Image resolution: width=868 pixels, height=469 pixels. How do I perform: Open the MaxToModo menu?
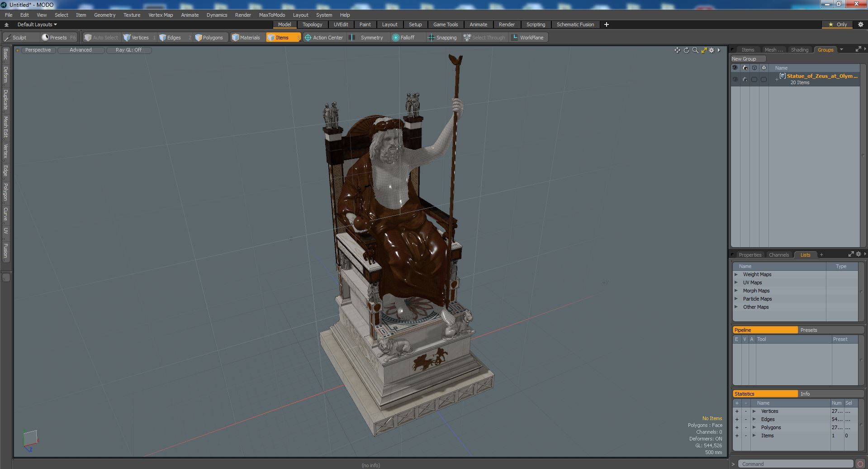272,15
